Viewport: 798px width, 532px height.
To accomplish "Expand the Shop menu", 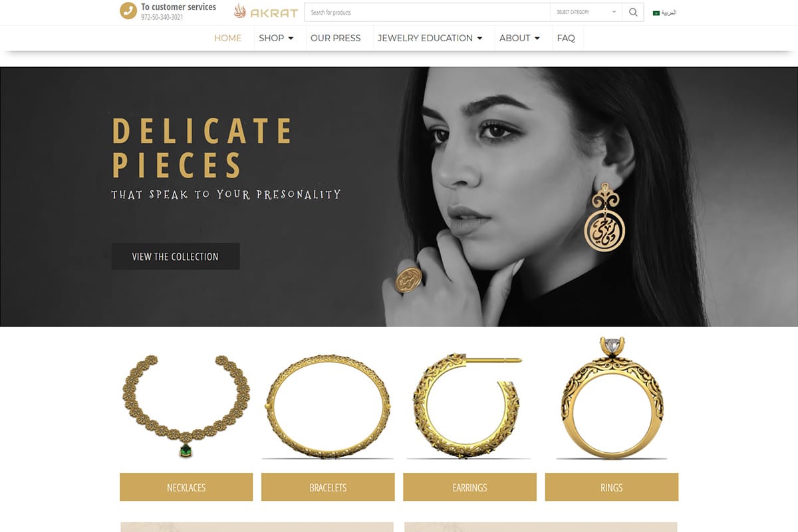I will 276,38.
